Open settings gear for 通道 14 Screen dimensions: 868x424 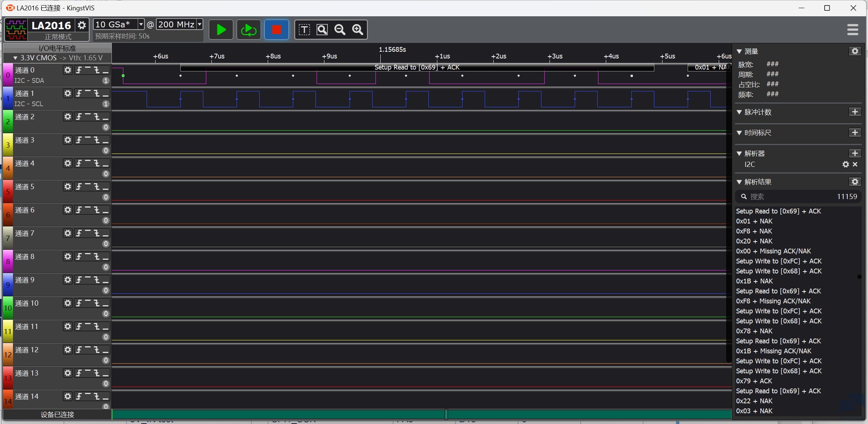tap(67, 396)
